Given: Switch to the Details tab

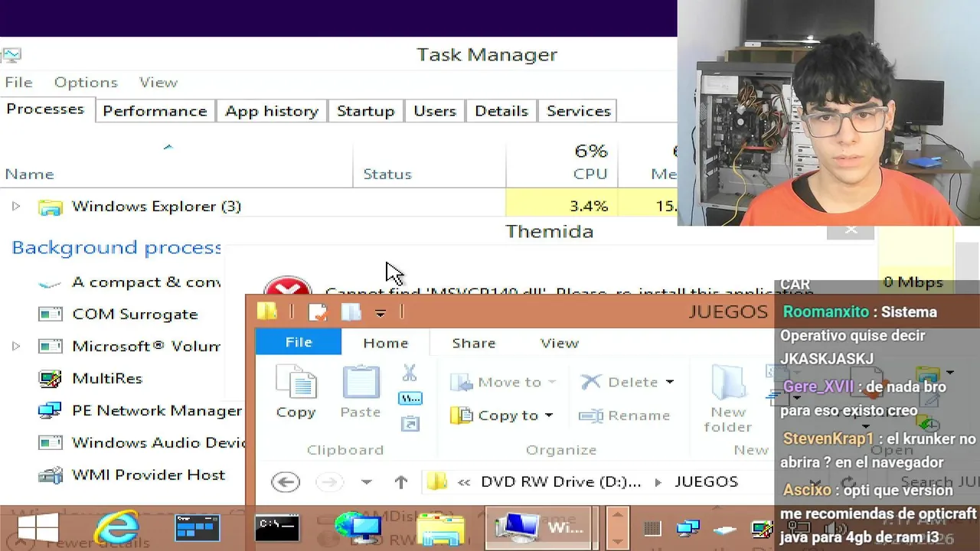Looking at the screenshot, I should pos(501,111).
